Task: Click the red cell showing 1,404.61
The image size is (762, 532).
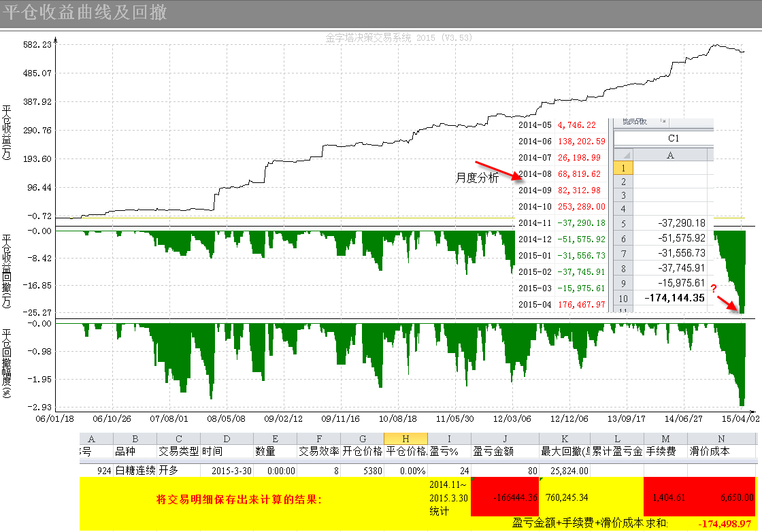Action: coord(665,497)
